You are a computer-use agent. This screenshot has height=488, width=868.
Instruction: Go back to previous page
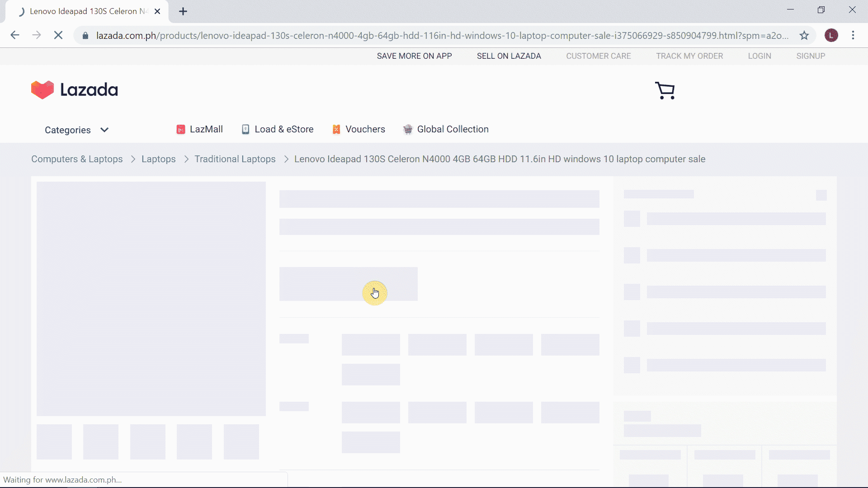(15, 35)
